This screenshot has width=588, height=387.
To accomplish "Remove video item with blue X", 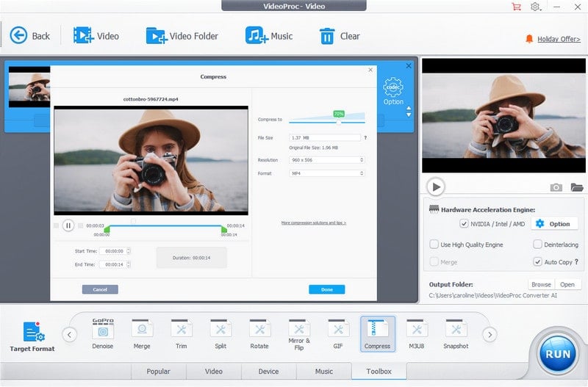I will pyautogui.click(x=409, y=66).
